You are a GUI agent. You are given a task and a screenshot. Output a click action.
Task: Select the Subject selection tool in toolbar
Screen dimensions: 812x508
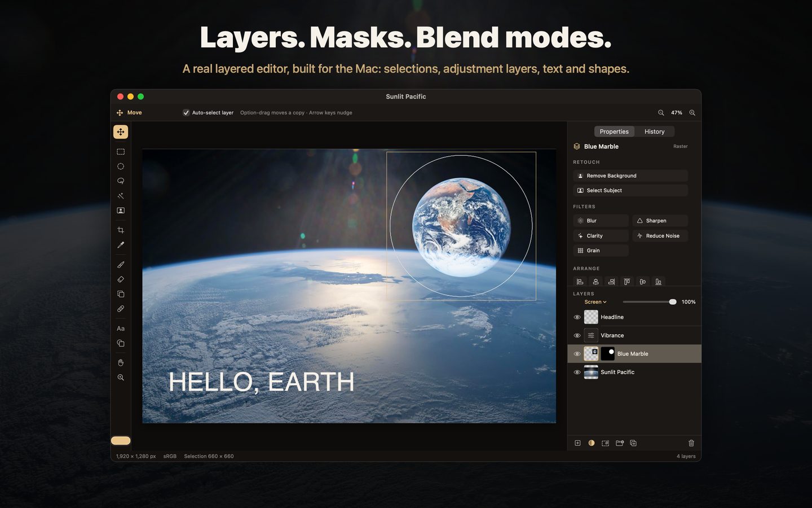coord(121,211)
